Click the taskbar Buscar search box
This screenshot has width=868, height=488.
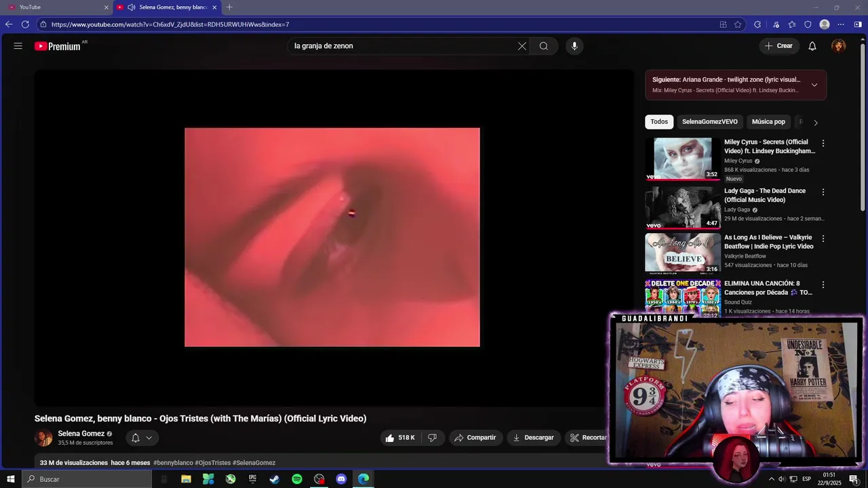point(87,479)
